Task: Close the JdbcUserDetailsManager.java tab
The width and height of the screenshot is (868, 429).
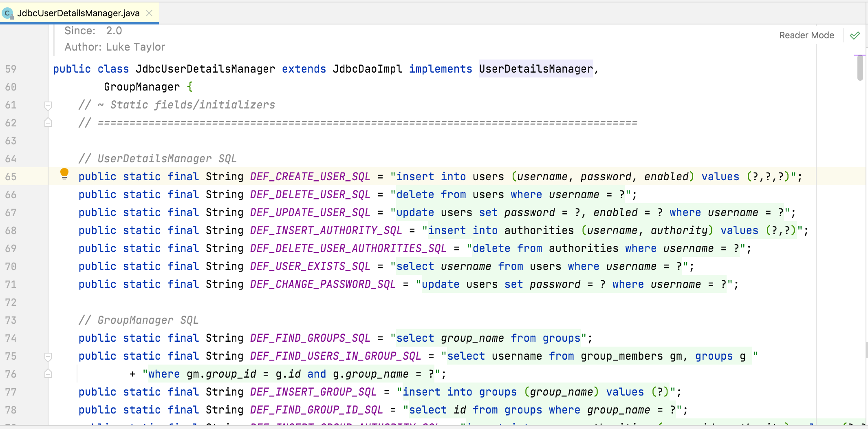Action: click(149, 13)
